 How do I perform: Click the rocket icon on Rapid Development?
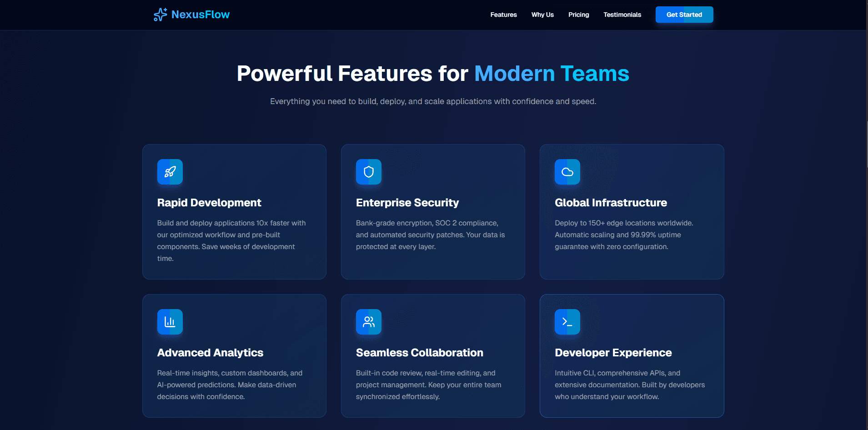tap(170, 172)
